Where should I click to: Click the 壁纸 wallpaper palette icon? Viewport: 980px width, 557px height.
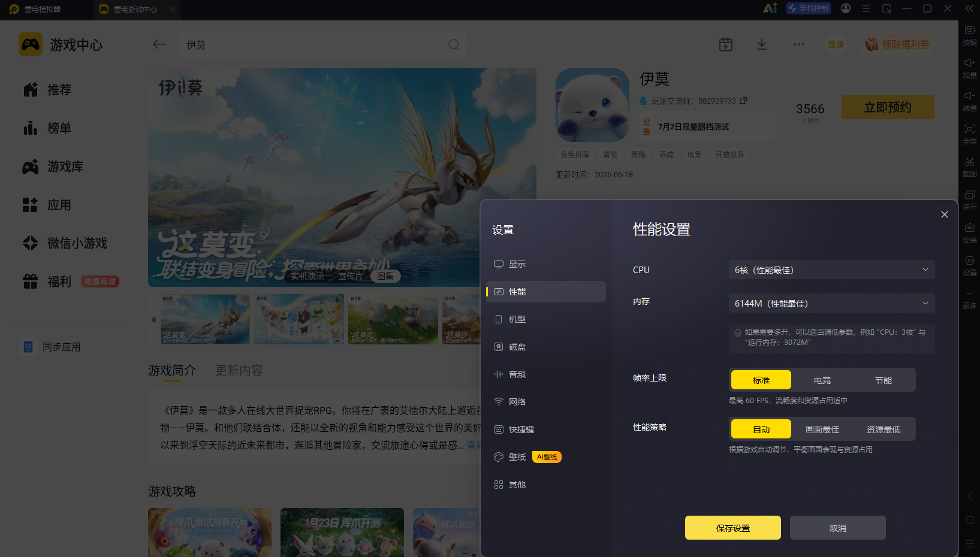(x=498, y=457)
